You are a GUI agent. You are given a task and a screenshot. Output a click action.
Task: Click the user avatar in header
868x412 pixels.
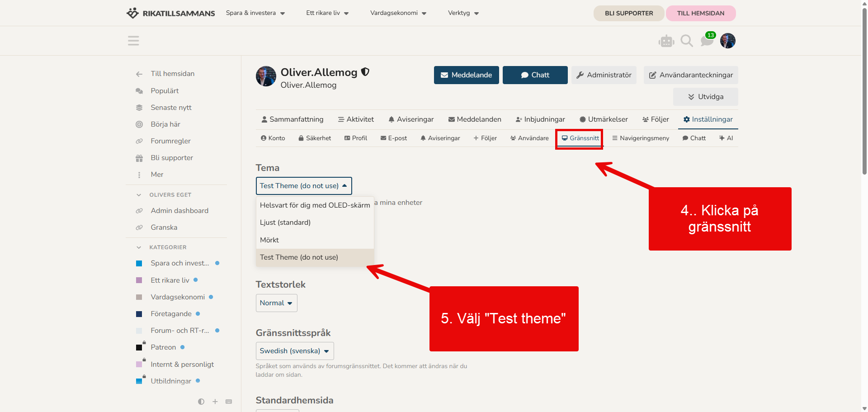tap(727, 41)
